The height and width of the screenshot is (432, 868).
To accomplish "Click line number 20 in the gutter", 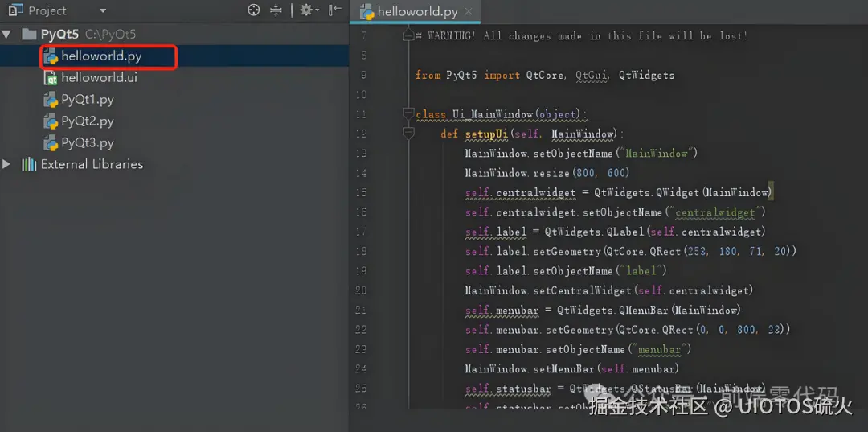I will pos(361,290).
